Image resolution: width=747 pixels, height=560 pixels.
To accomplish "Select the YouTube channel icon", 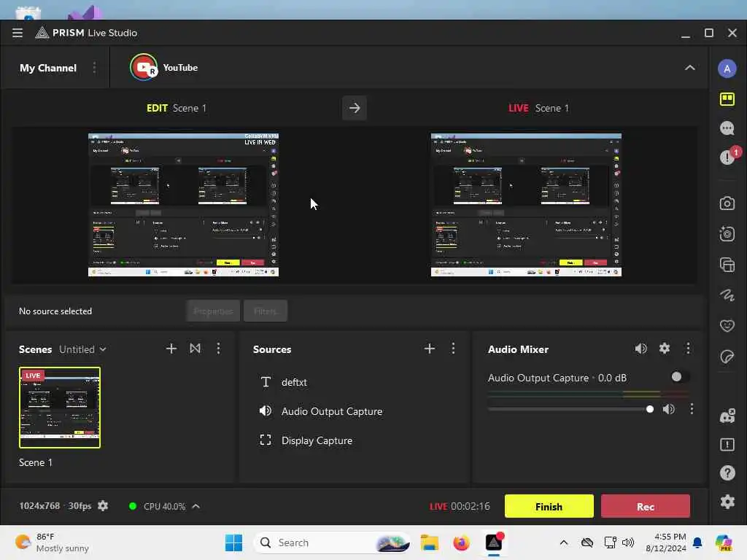I will click(x=144, y=68).
